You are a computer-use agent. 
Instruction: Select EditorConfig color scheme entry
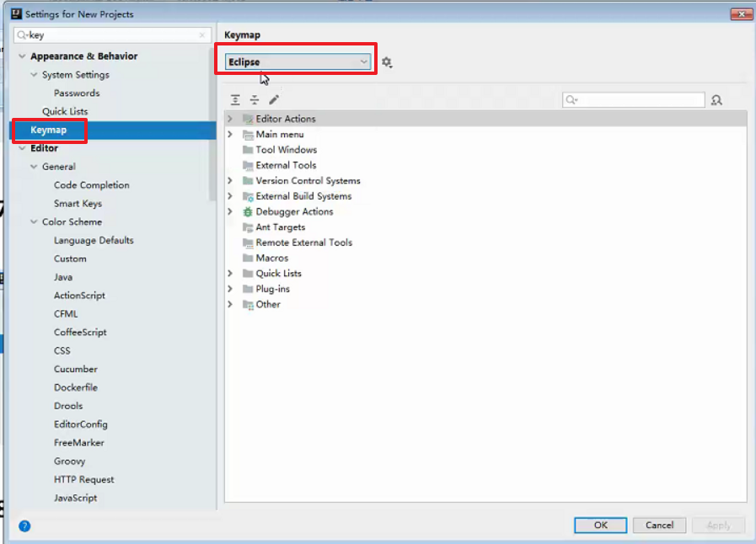[81, 424]
